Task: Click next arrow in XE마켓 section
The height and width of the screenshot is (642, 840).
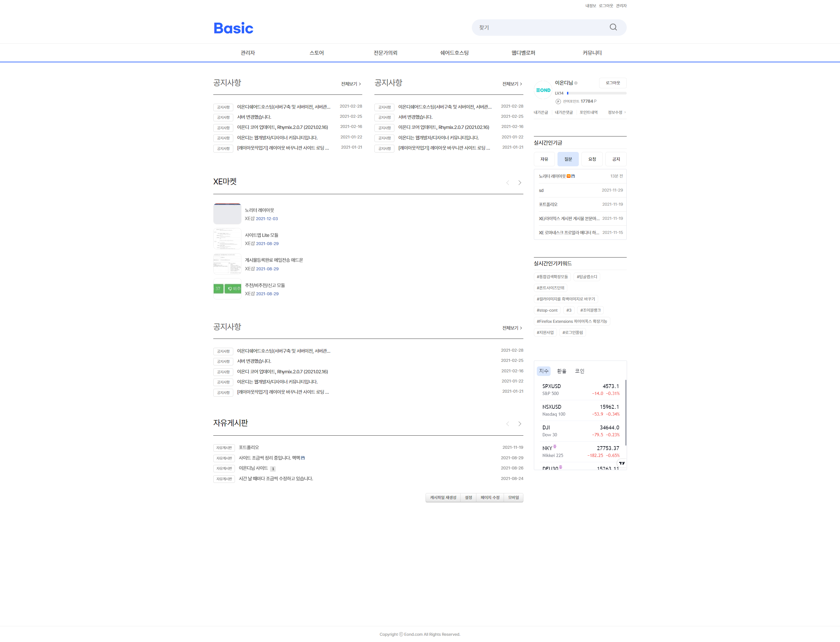Action: point(520,183)
